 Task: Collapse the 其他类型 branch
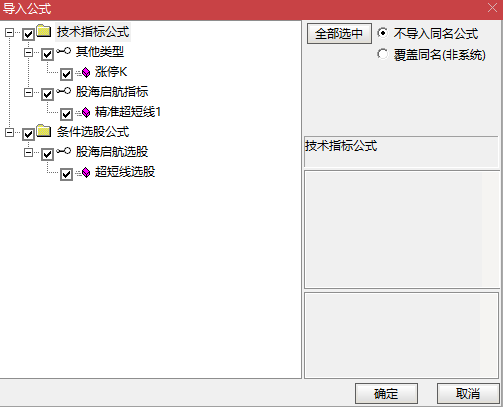28,53
